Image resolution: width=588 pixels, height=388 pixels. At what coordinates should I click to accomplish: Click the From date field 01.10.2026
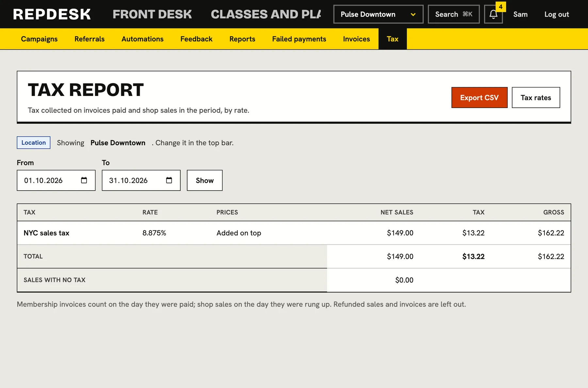pos(56,180)
